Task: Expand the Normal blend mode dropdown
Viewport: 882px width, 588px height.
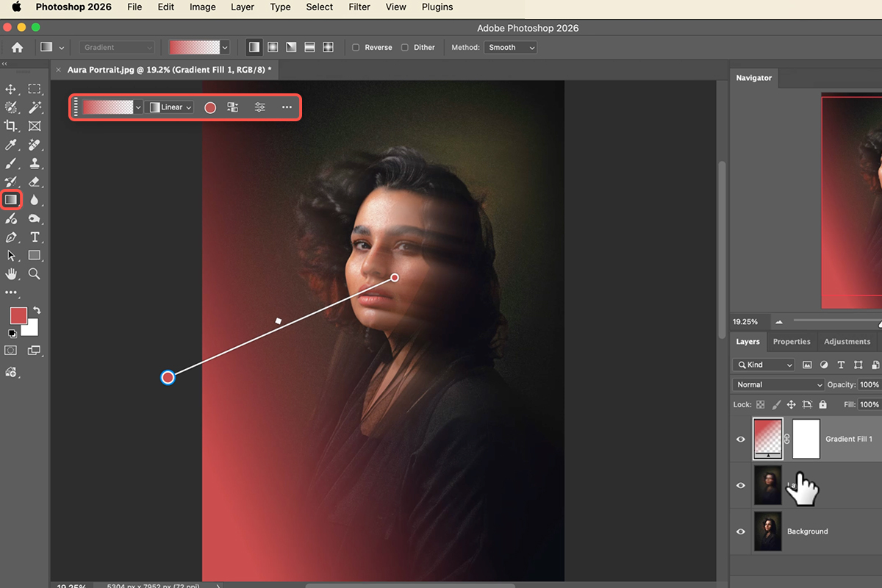Action: 778,384
